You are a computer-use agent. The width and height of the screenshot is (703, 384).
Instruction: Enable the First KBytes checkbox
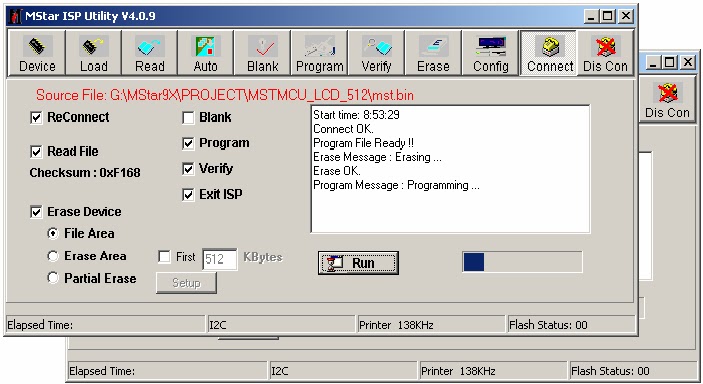coord(165,257)
